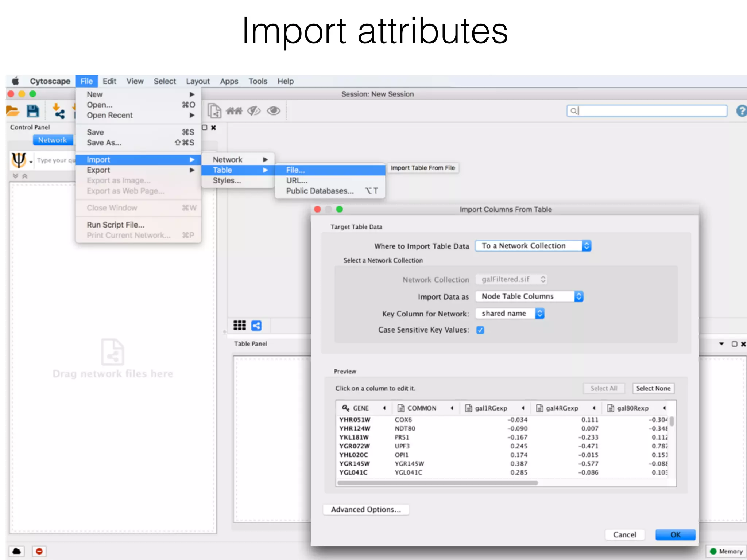Image resolution: width=747 pixels, height=560 pixels.
Task: Click the top toolbar search field
Action: (x=647, y=111)
